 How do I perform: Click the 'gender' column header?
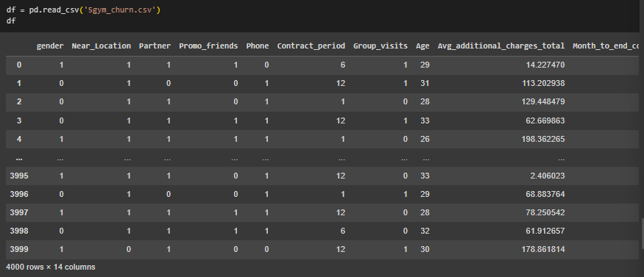tap(50, 46)
